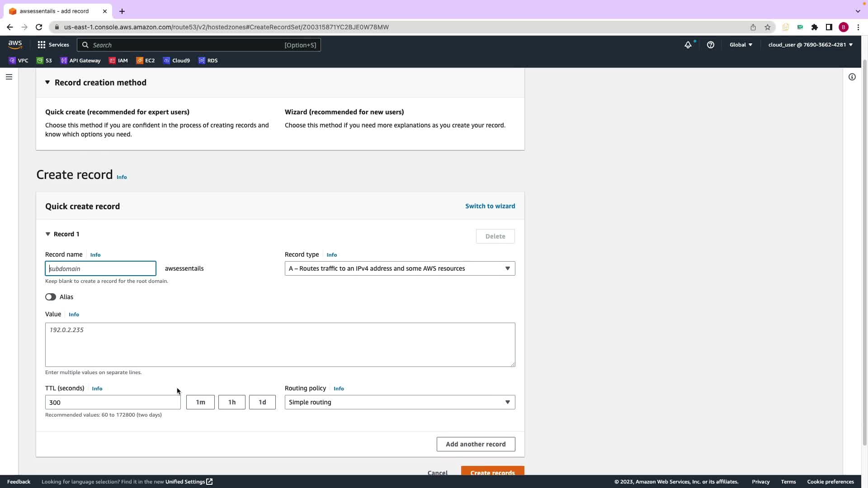Open the Global region menu
The image size is (868, 488).
(x=741, y=45)
